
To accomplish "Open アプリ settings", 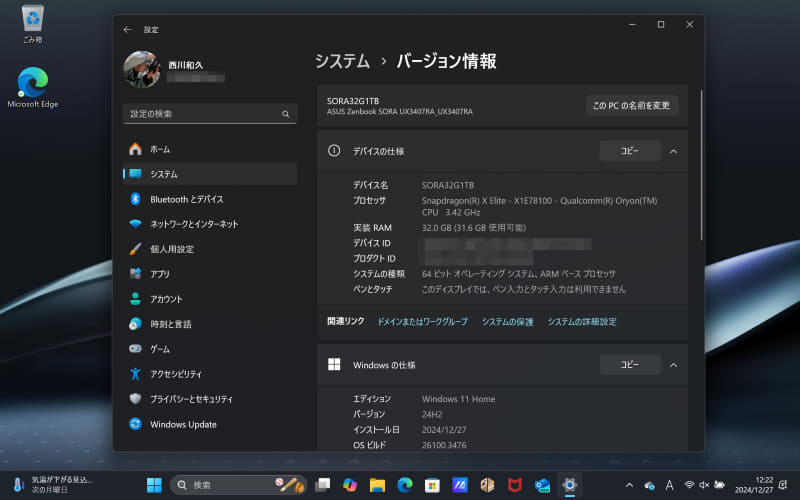I will tap(210, 274).
